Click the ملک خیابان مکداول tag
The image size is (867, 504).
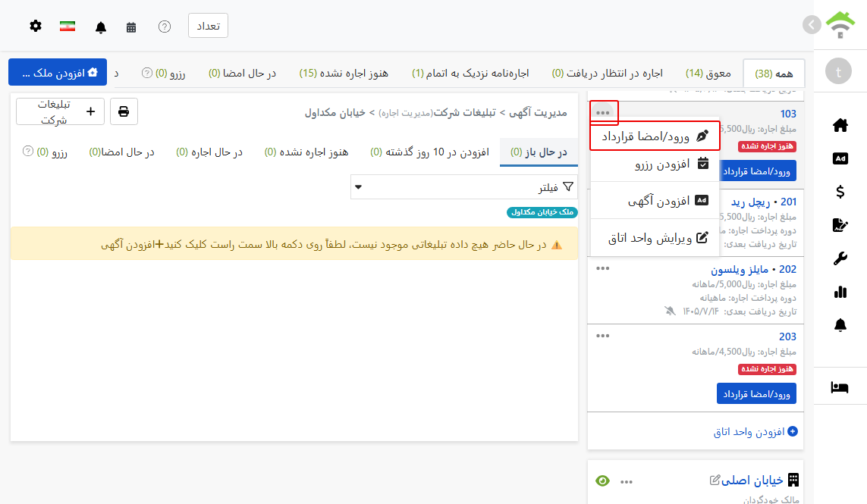(x=542, y=212)
